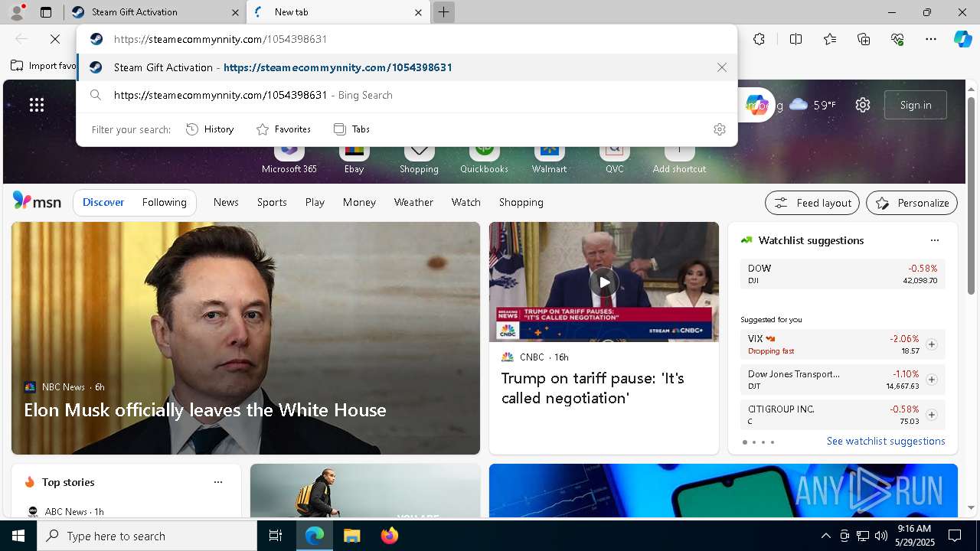Remove the Steam Gift Activation suggestion
980x551 pixels.
[x=721, y=67]
